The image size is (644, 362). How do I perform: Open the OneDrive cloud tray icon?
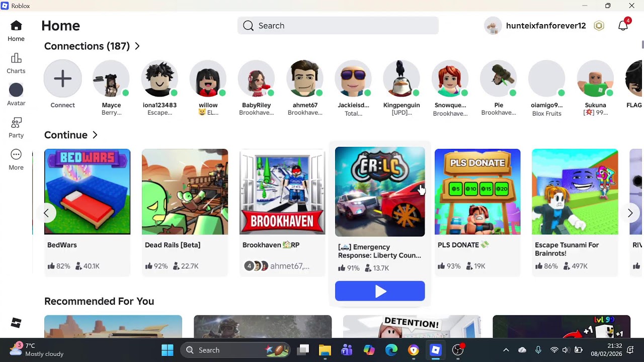[x=522, y=350]
